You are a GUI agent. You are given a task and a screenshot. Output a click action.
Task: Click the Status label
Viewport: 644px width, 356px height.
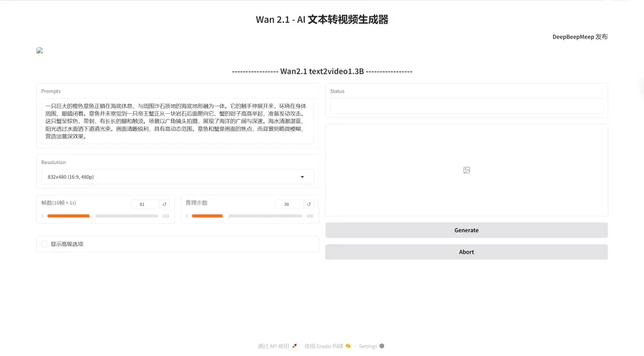pyautogui.click(x=337, y=91)
